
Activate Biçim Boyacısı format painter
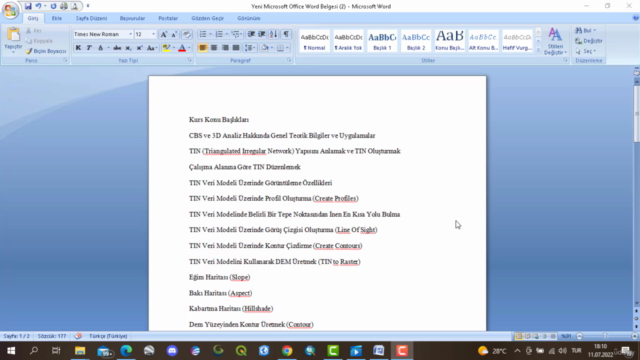coord(46,51)
